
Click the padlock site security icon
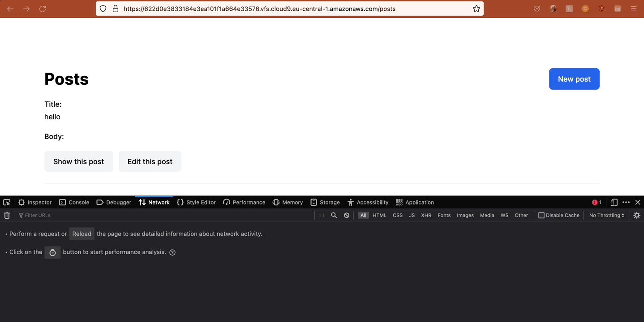(116, 9)
